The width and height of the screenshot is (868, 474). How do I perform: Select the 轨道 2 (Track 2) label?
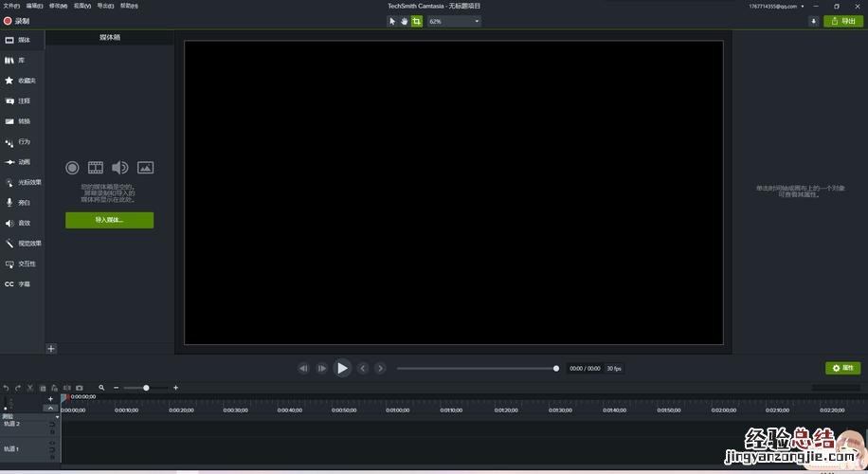11,424
